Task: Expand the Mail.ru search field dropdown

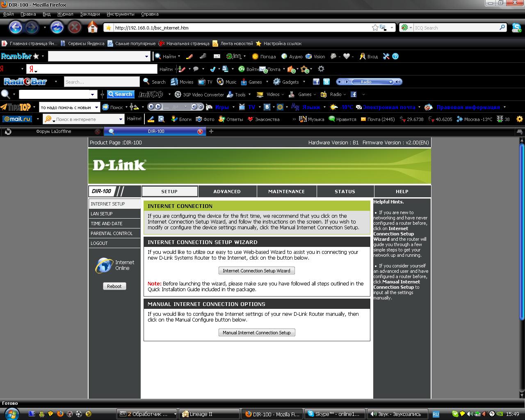Action: click(x=121, y=119)
